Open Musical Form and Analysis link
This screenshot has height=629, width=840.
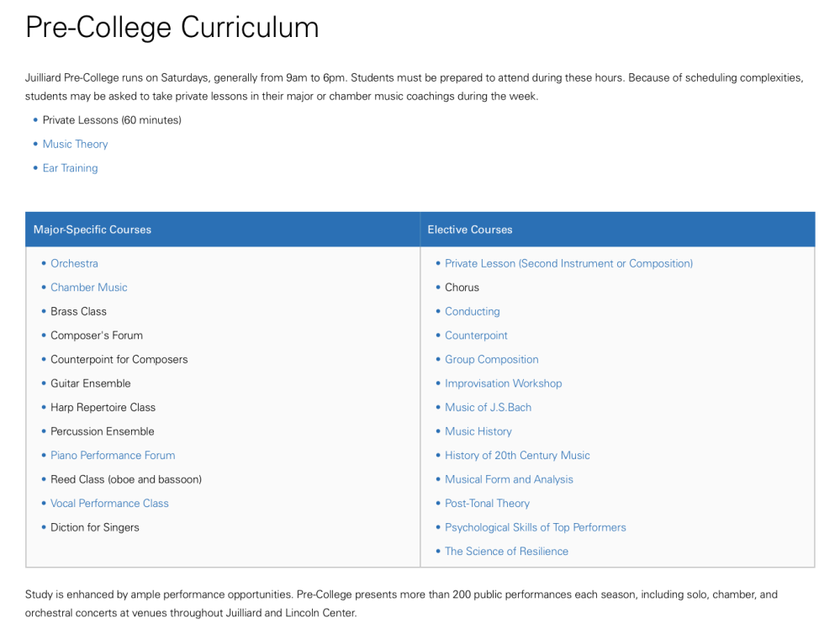[x=509, y=479]
